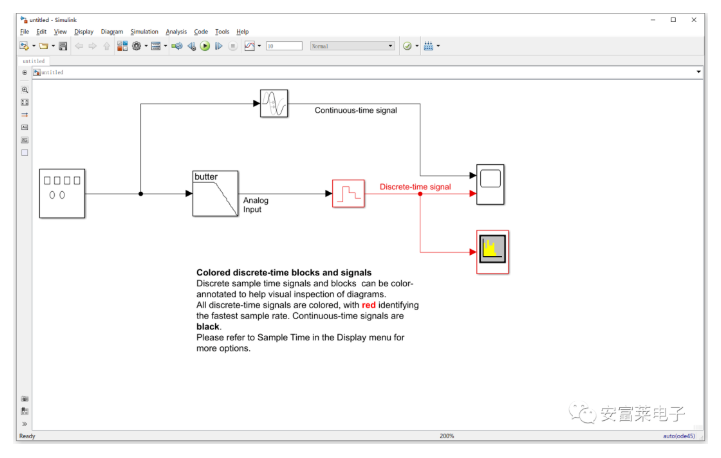Screen dimensions: 721x458
Task: Click the screenshot camera icon in lower palette
Action: point(25,399)
